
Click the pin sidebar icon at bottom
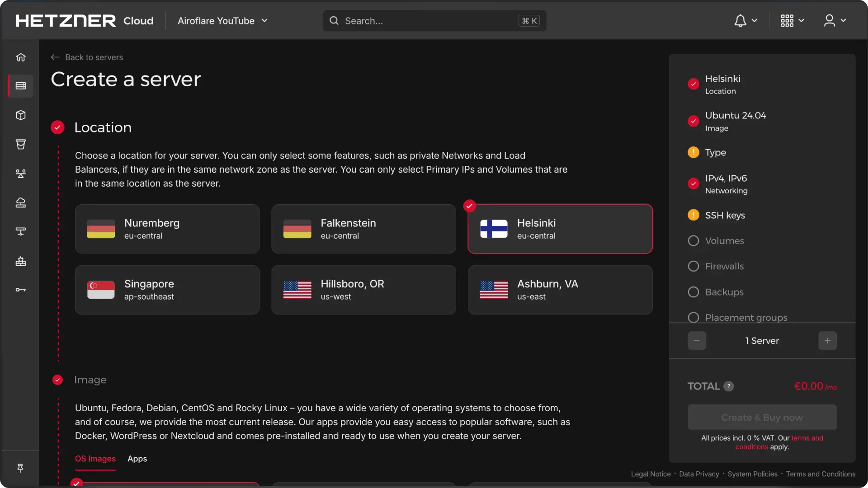click(20, 468)
